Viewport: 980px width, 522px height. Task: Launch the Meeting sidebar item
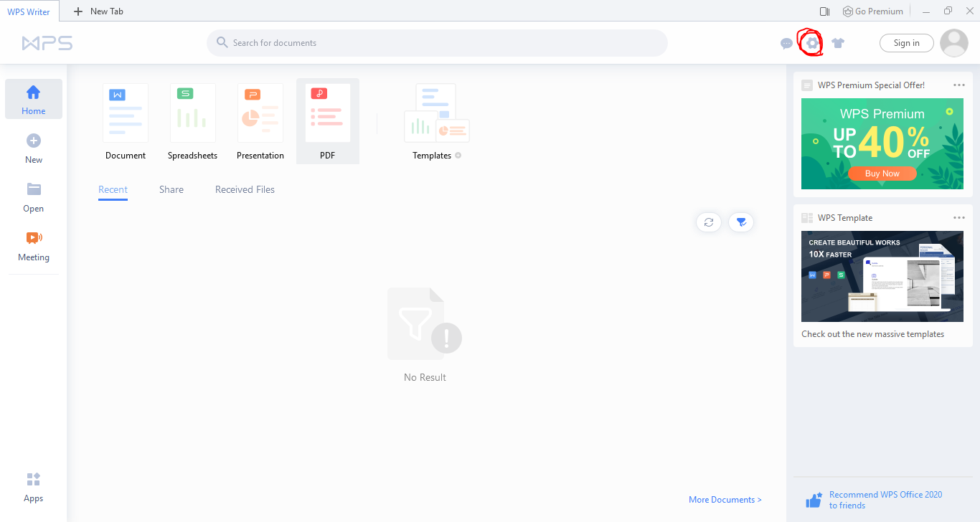coord(34,245)
